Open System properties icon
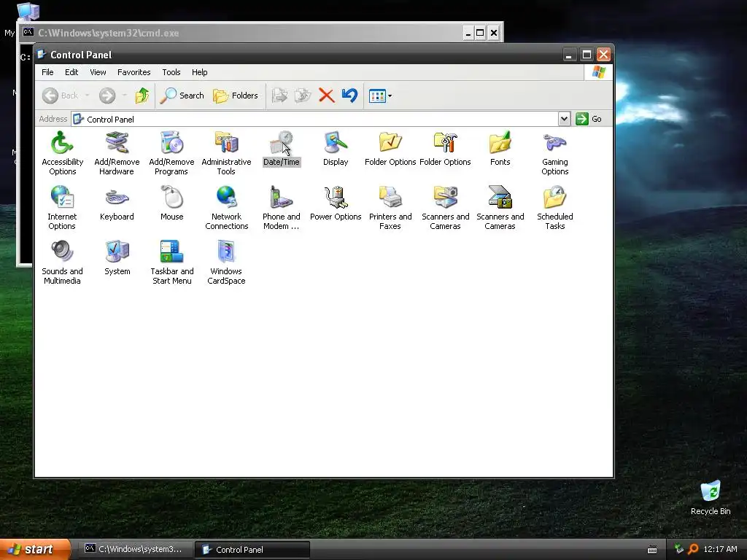This screenshot has height=560, width=747. 117,258
